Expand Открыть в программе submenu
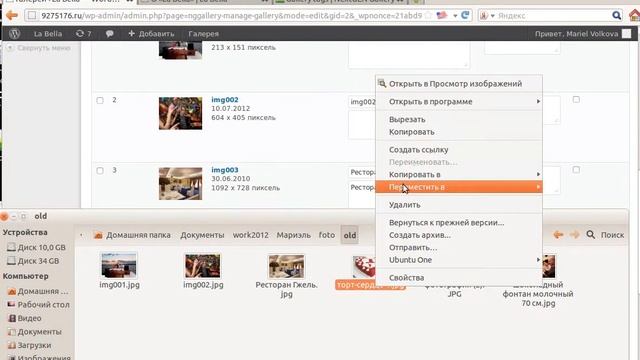 pos(459,102)
